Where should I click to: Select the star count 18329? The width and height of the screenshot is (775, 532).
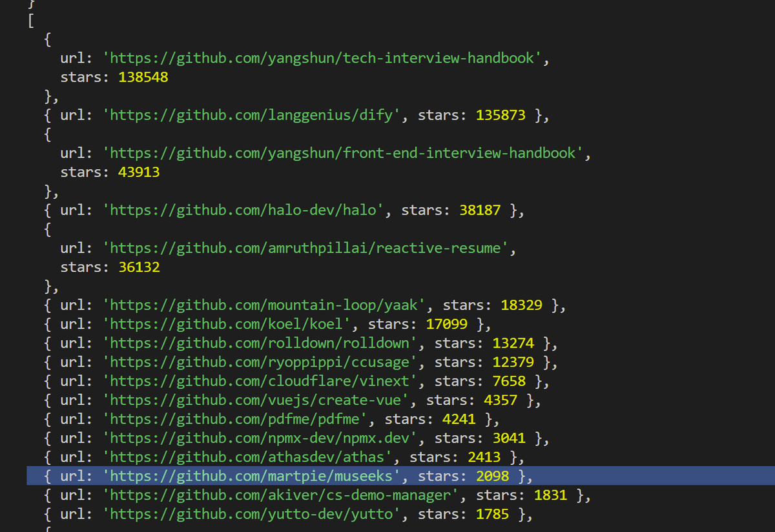click(521, 305)
